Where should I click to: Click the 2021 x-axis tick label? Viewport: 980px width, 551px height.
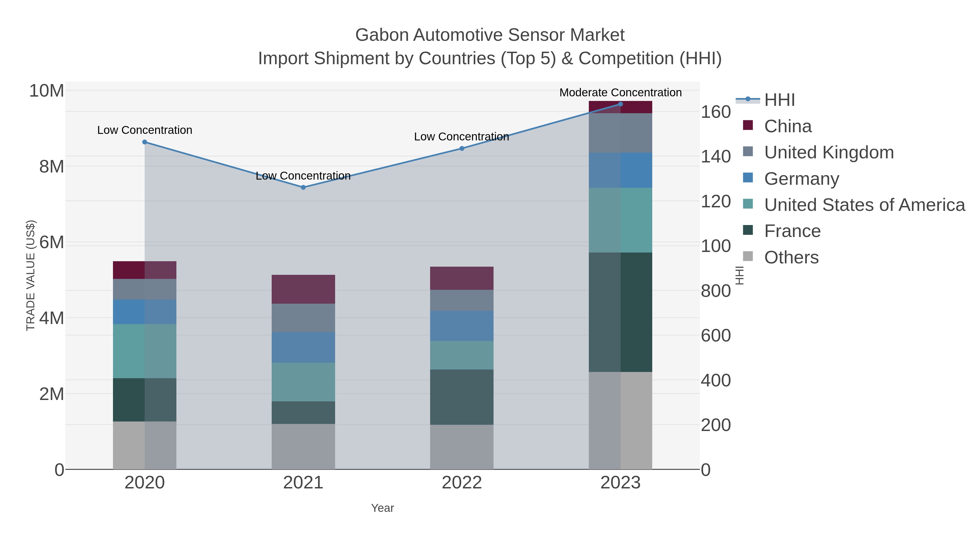click(303, 483)
